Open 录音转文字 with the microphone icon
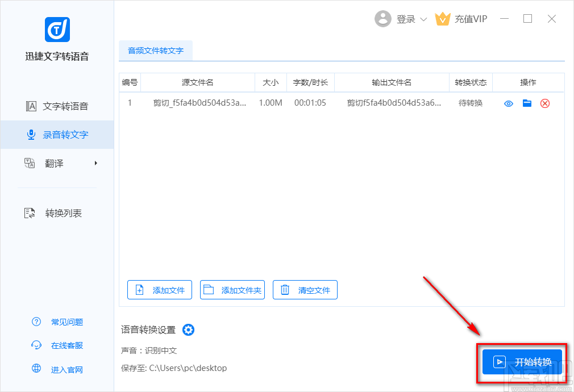Image resolution: width=574 pixels, height=392 pixels. pos(30,134)
